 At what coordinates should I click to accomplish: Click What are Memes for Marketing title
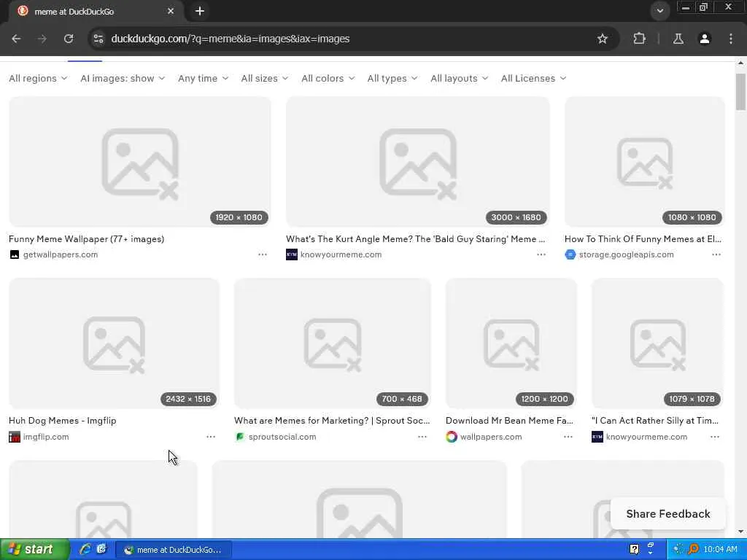332,421
